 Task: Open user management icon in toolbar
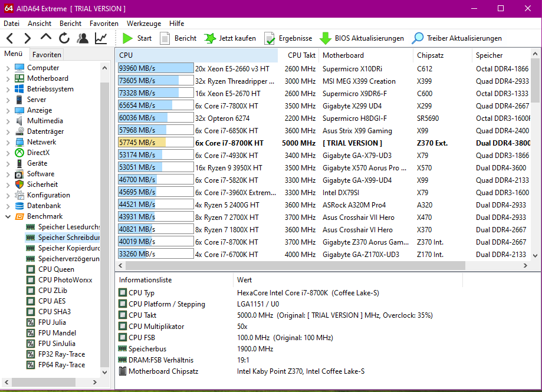click(x=83, y=38)
